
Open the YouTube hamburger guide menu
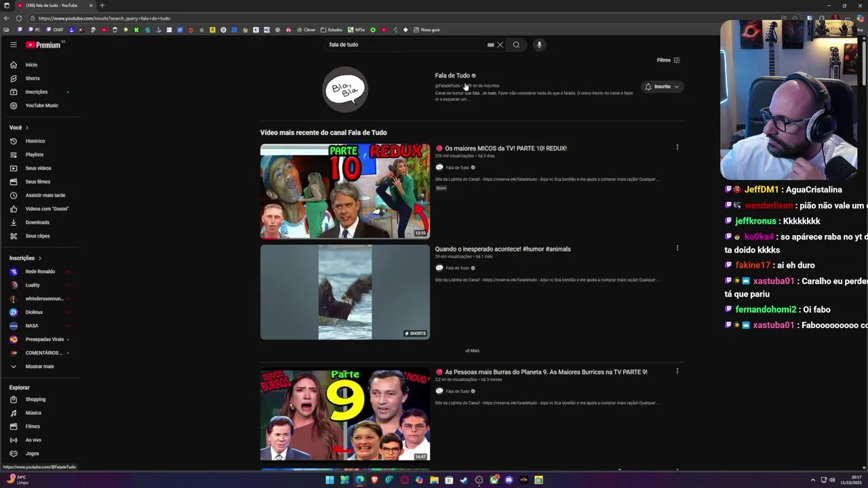[13, 45]
